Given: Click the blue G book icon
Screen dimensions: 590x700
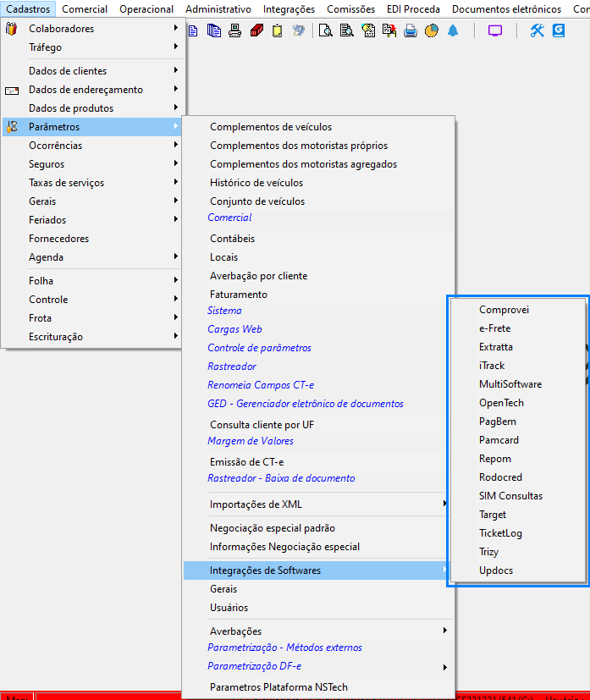Looking at the screenshot, I should [559, 30].
